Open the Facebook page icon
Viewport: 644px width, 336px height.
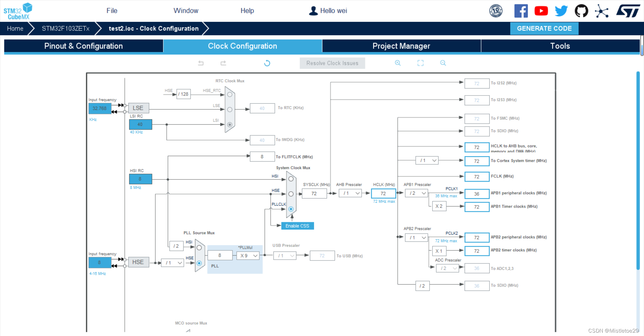click(x=521, y=11)
